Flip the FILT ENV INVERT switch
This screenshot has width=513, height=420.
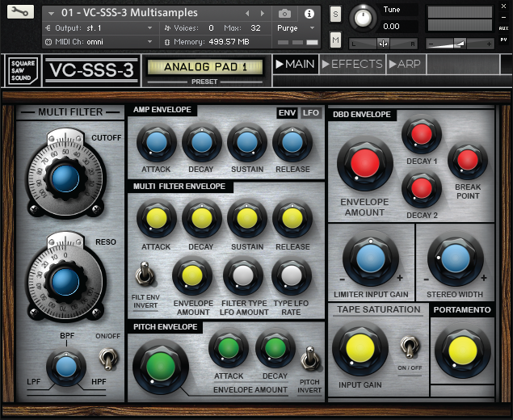(145, 274)
